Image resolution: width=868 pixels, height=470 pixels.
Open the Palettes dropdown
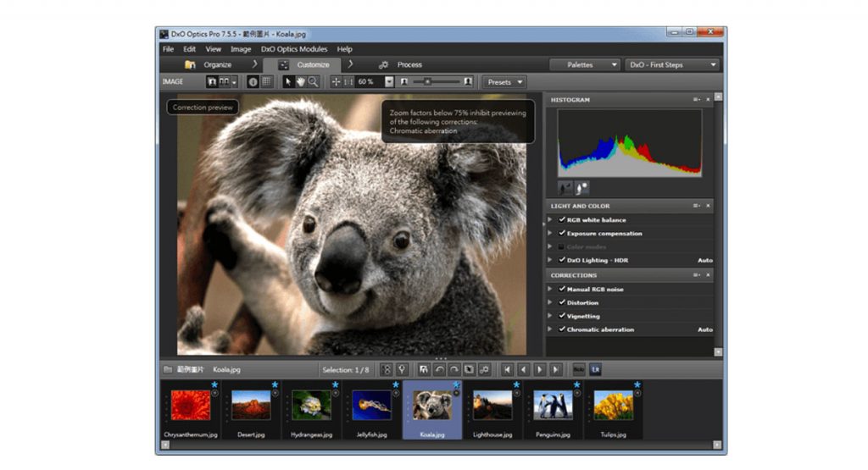[585, 64]
